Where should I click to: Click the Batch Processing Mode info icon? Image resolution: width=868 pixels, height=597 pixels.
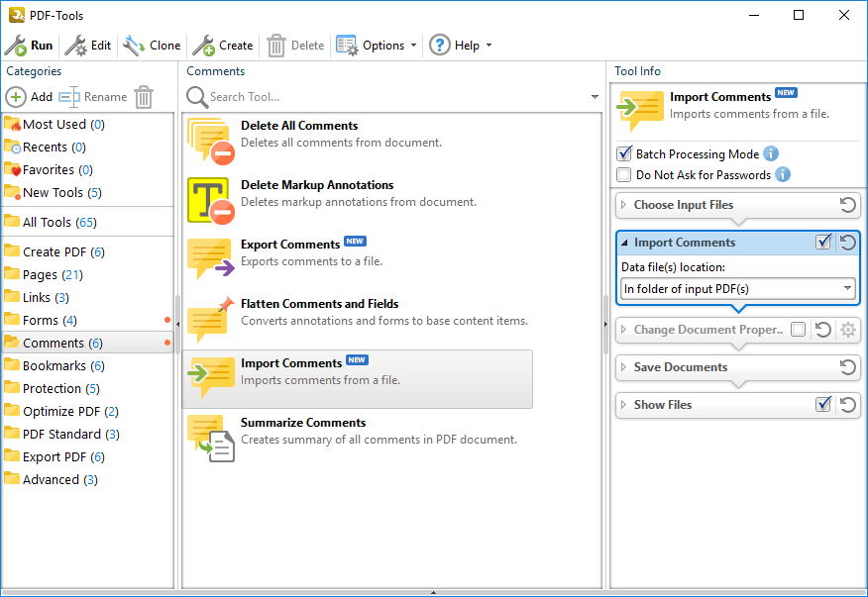[x=771, y=153]
